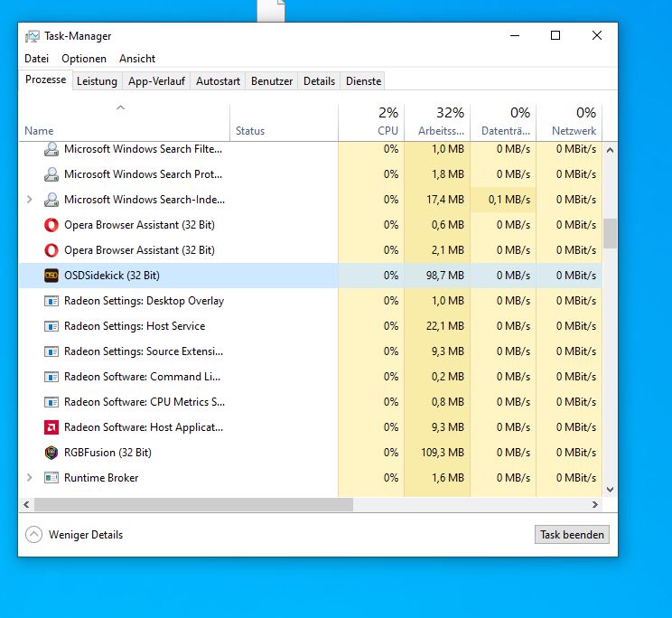
Task: Sort by the CPU column header
Action: click(371, 123)
